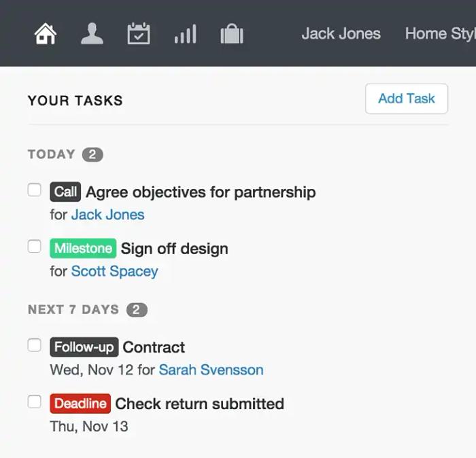Follow the Scott Spacey link
476x458 pixels.
114,271
